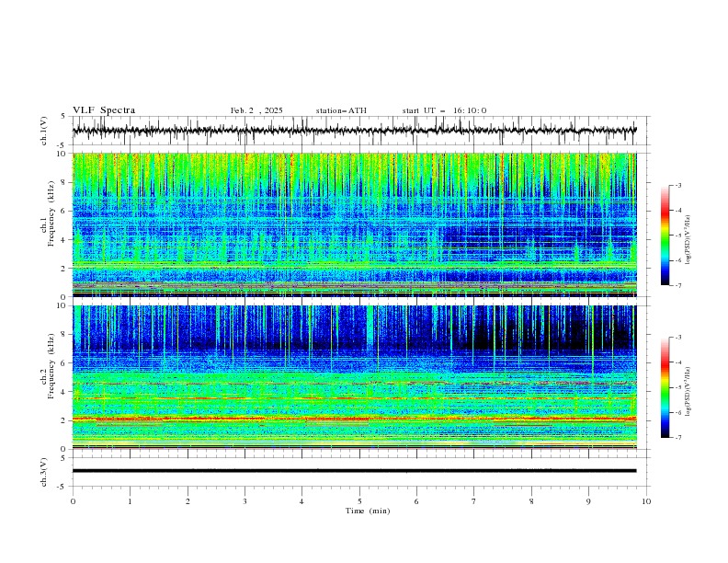The height and width of the screenshot is (563, 728).
Task: Select the "start UT = 16:10:0" text
Action: (x=444, y=110)
